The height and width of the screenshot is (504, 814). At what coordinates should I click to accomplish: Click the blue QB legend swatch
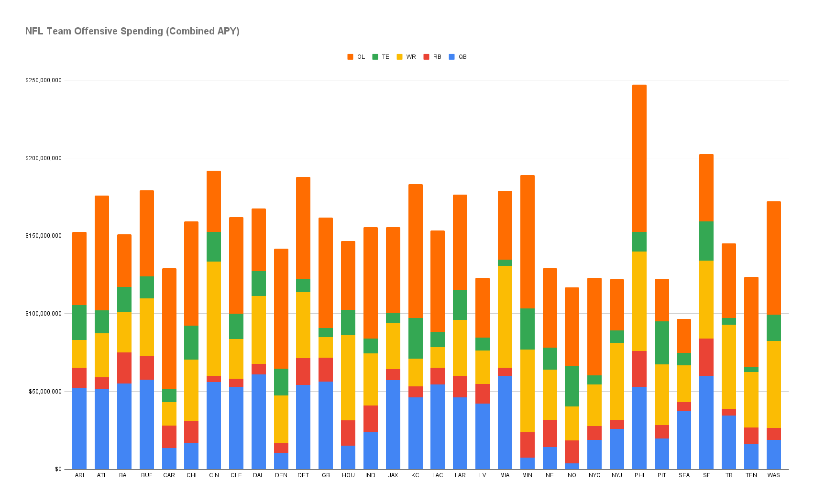[x=452, y=57]
